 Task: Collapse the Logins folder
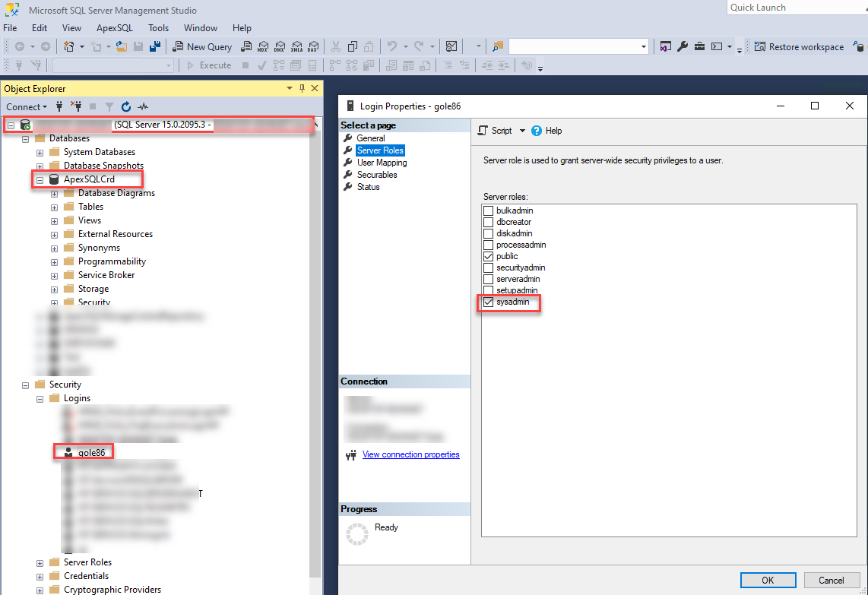coord(40,399)
